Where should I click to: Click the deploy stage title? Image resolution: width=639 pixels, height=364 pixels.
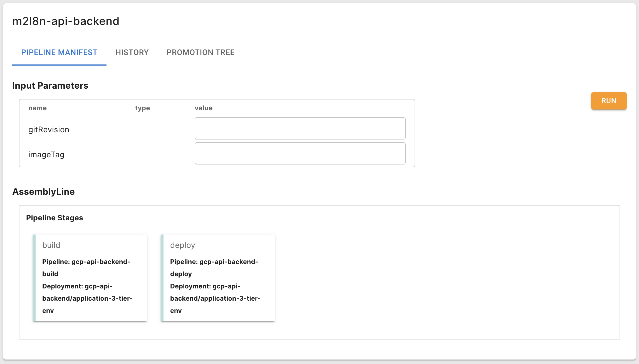182,245
